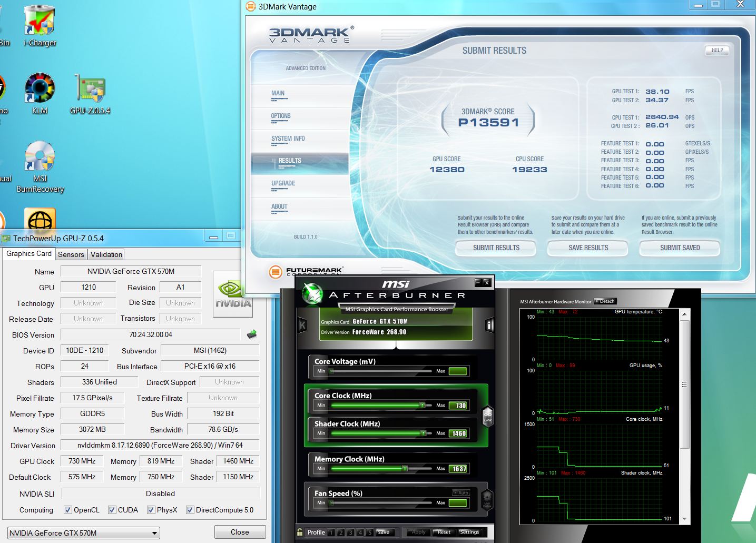Open ABOUT in 3DMark Vantage sidebar
756x543 pixels.
299,209
